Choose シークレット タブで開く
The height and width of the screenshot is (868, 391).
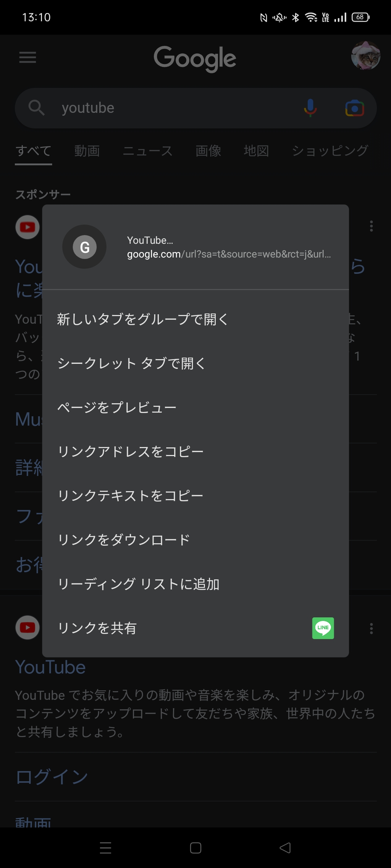coord(132,363)
